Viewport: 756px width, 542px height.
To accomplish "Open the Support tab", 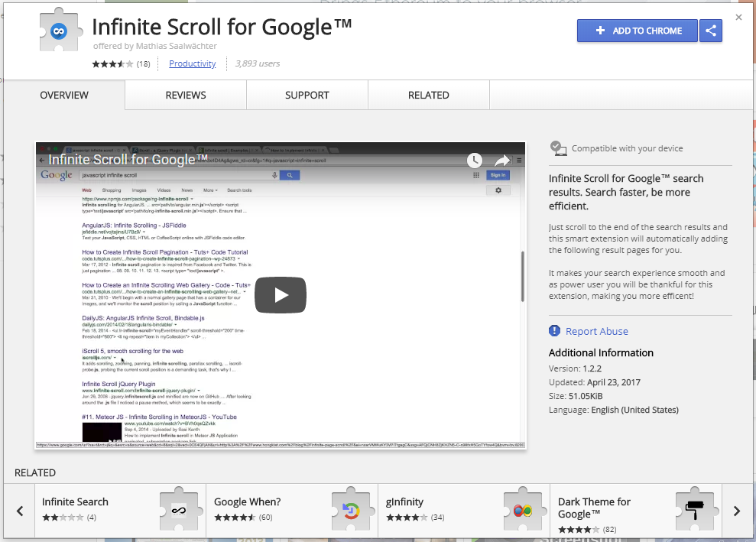I will pyautogui.click(x=307, y=95).
